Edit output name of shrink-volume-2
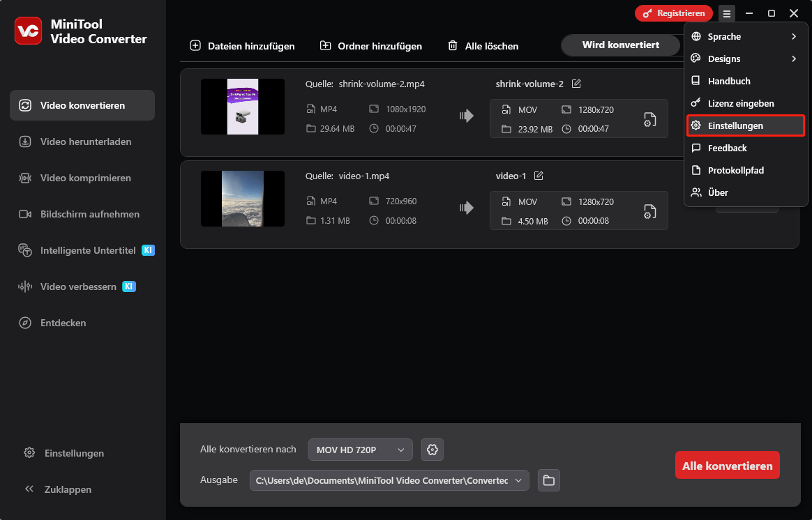The height and width of the screenshot is (520, 812). (576, 84)
